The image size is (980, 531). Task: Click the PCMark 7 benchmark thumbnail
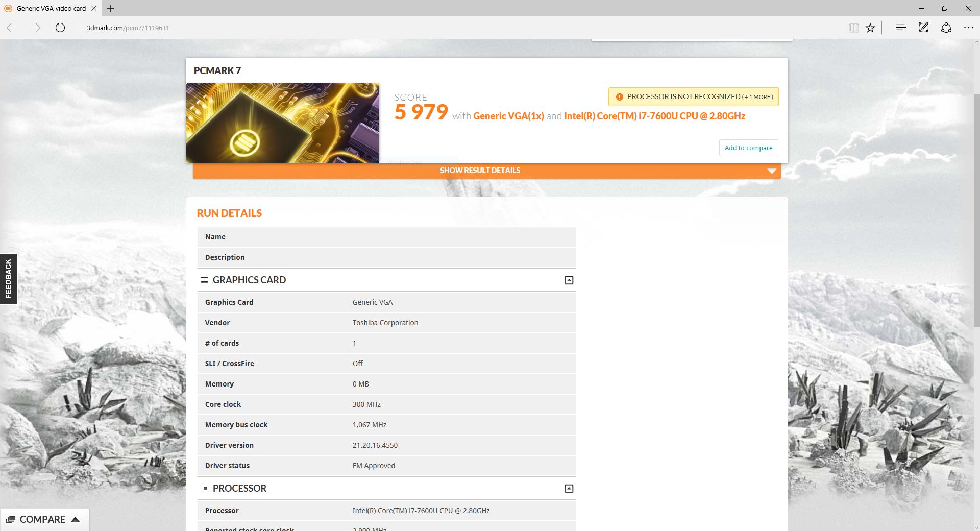(283, 123)
